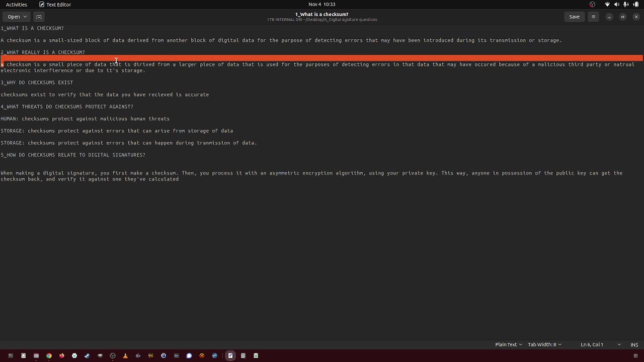Open the orange Blender-style dock icon
The image size is (644, 362).
tap(202, 355)
